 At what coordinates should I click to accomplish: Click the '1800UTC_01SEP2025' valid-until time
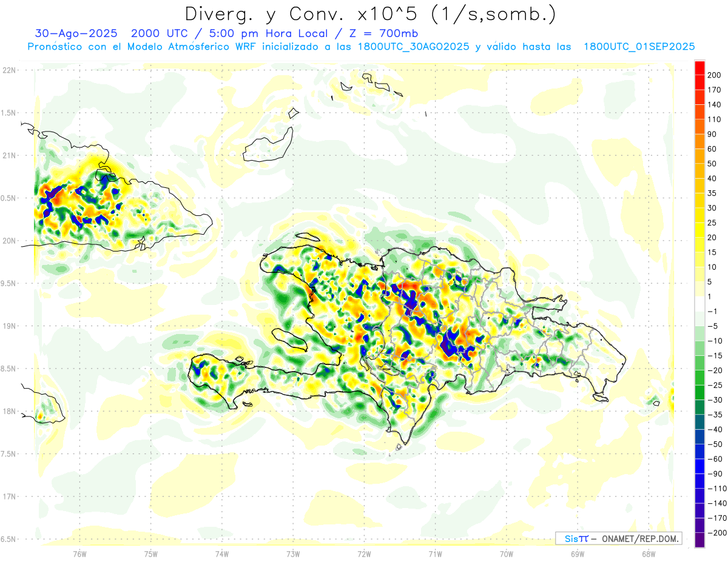[x=639, y=47]
